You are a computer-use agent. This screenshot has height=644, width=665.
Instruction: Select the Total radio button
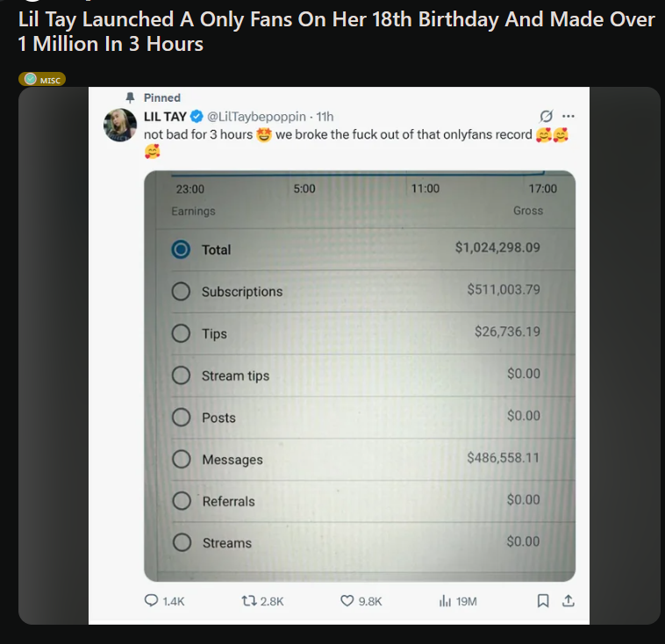click(181, 249)
